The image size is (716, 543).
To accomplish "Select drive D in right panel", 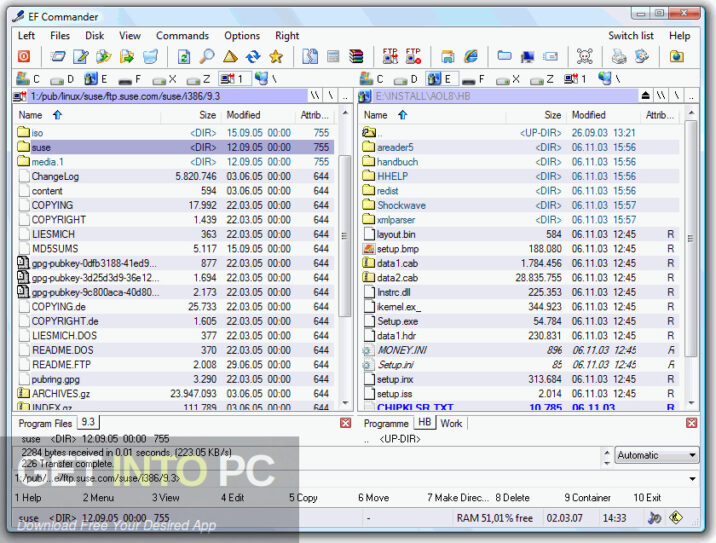I will point(406,79).
